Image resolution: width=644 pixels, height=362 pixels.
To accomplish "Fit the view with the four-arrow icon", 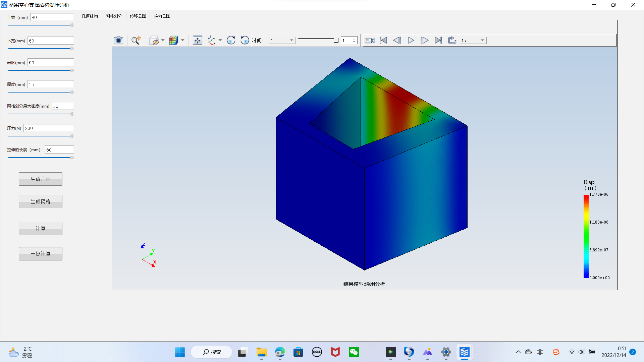I will pyautogui.click(x=198, y=41).
